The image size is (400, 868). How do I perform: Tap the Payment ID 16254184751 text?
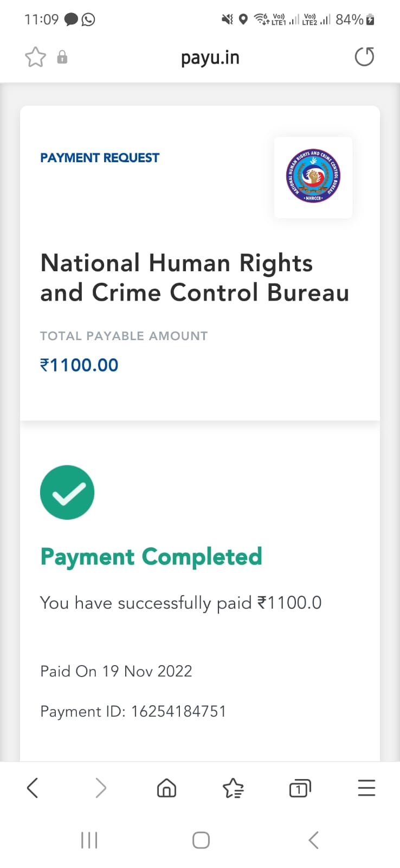click(x=133, y=711)
